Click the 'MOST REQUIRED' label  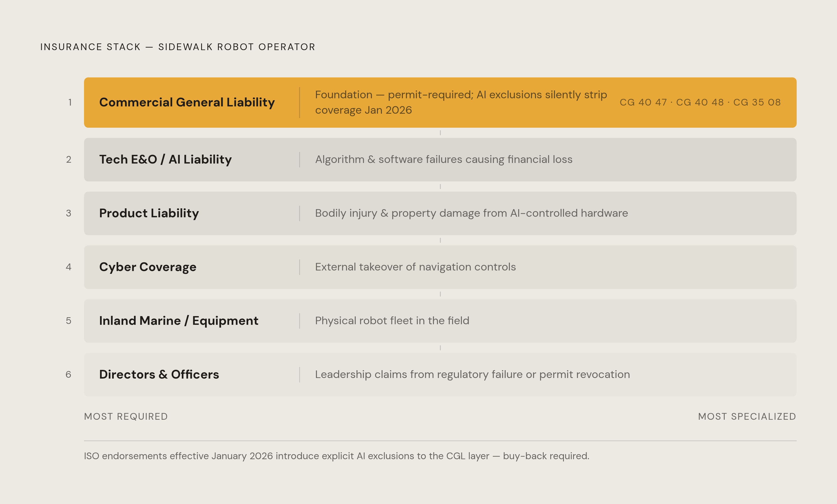coord(126,416)
